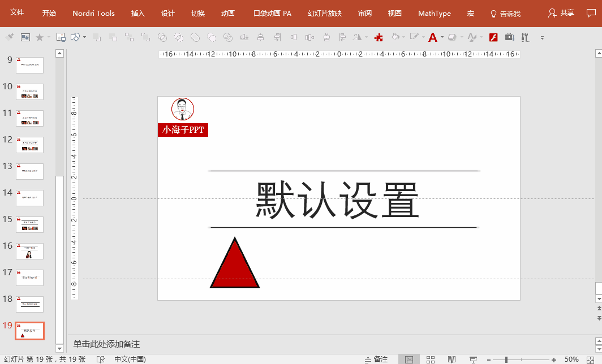This screenshot has width=602, height=364.
Task: Click the zoom slider handle
Action: [x=506, y=359]
